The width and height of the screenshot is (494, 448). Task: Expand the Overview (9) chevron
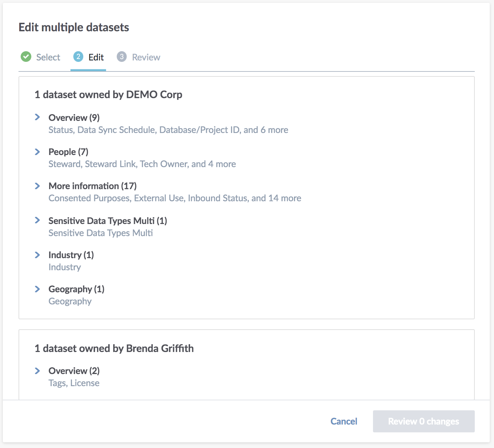[x=37, y=117]
